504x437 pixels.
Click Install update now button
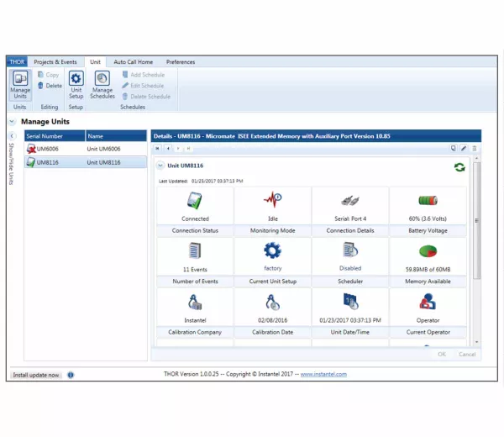(x=35, y=375)
